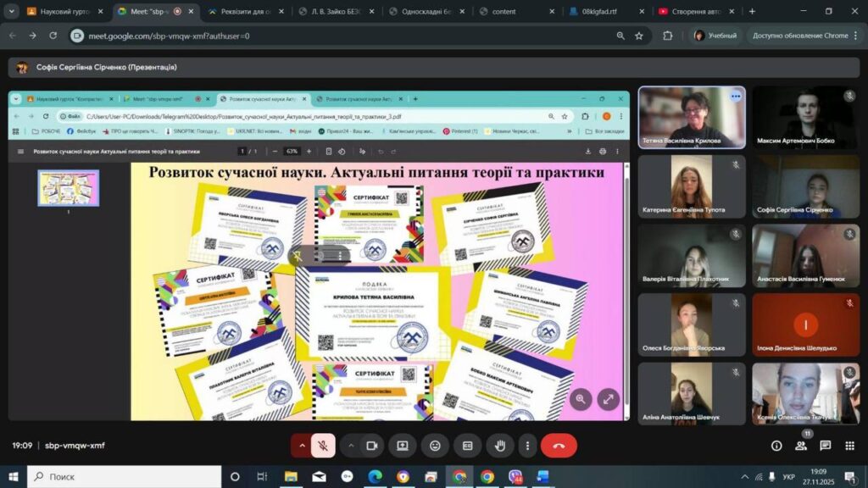The image size is (868, 488).
Task: Click the Chrome update available button
Action: tap(800, 36)
